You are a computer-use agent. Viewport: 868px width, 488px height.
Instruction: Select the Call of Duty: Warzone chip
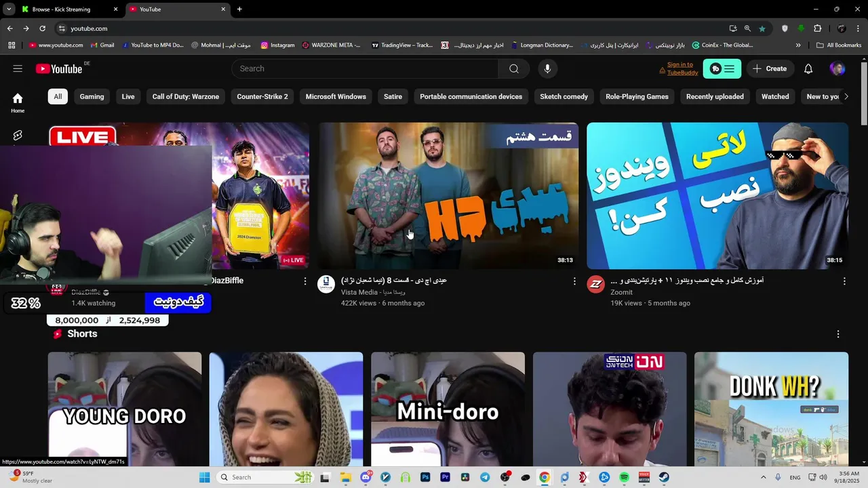186,96
